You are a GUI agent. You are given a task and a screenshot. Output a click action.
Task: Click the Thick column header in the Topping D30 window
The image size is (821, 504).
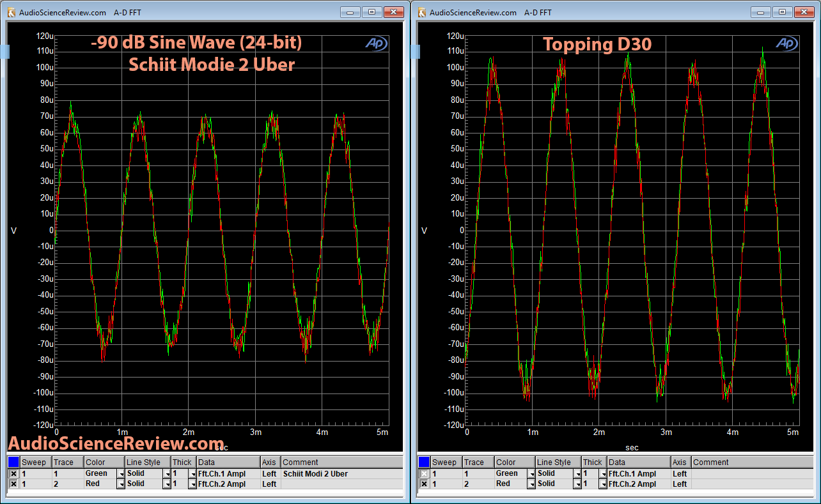pyautogui.click(x=594, y=462)
